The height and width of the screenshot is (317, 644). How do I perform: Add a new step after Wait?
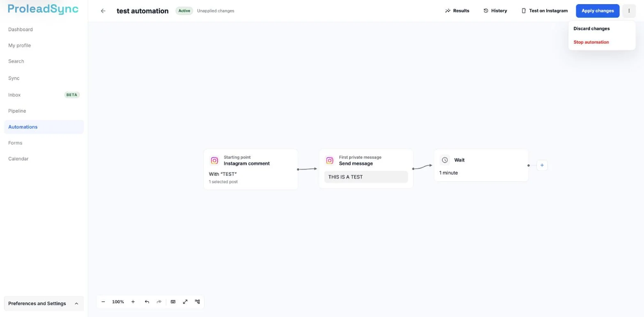[542, 165]
